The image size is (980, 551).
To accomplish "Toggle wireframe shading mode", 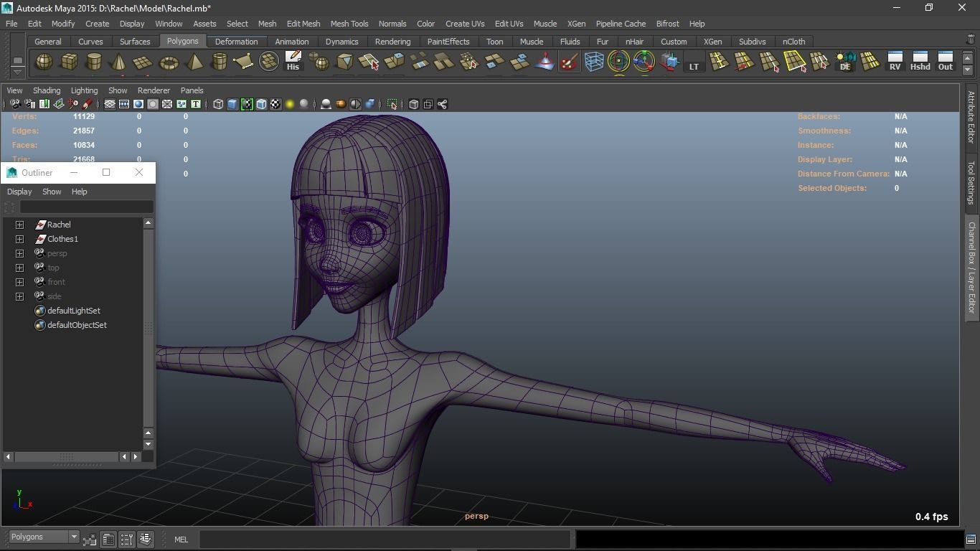I will (218, 105).
